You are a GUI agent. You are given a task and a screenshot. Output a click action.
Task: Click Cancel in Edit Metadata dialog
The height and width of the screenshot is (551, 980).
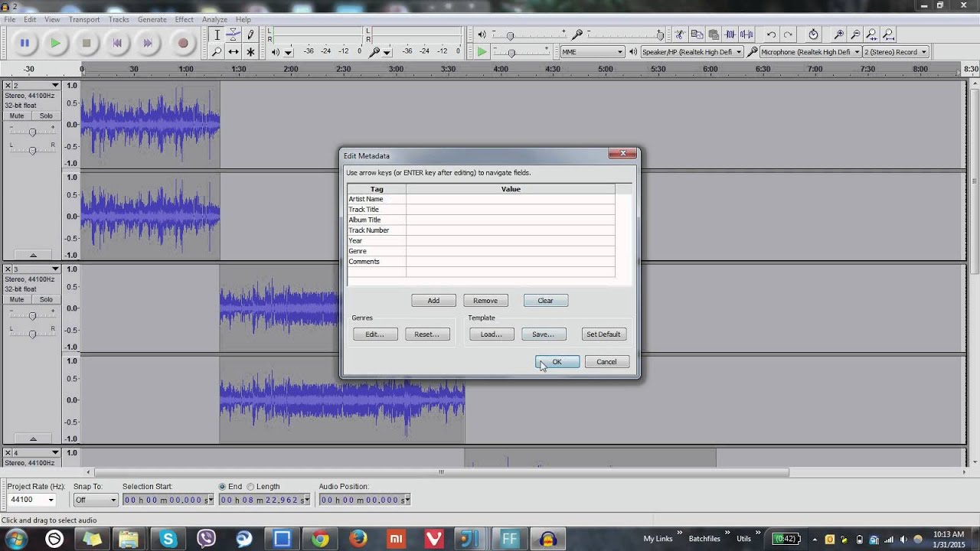pyautogui.click(x=606, y=362)
